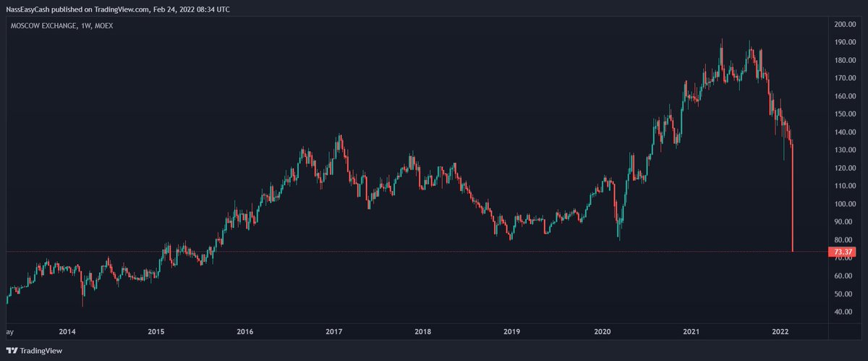Image resolution: width=868 pixels, height=361 pixels.
Task: Click the 40.00 price axis label
Action: pos(845,313)
